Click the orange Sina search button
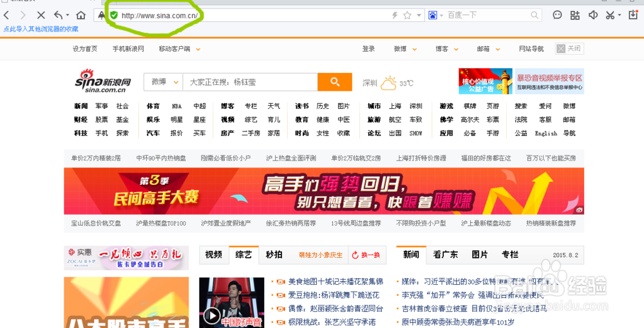This screenshot has width=644, height=328. click(x=335, y=82)
